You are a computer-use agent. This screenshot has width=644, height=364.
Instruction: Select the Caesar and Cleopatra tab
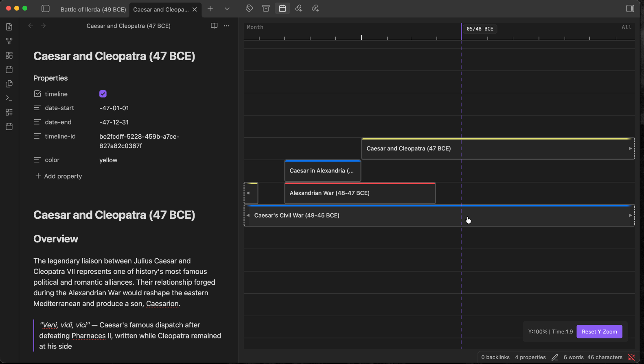coord(161,9)
